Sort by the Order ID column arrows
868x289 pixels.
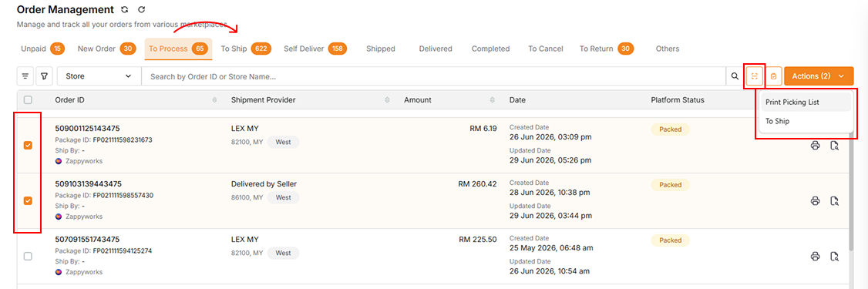pos(215,100)
